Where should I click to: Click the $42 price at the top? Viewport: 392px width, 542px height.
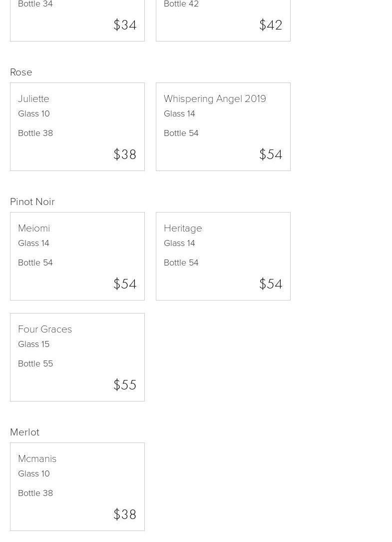(271, 25)
